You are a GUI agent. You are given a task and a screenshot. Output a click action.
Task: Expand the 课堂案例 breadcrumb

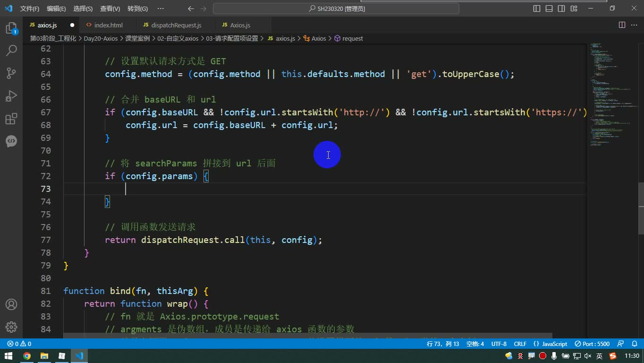coord(137,38)
